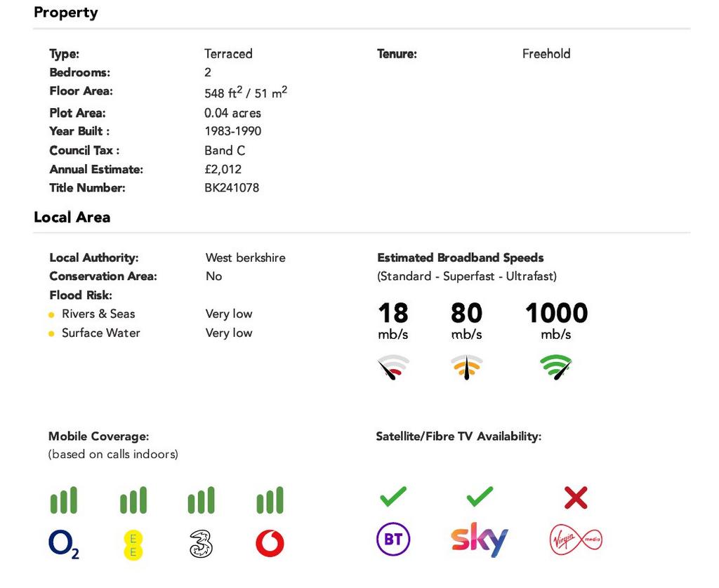Click the O2 signal strength bars

point(64,500)
